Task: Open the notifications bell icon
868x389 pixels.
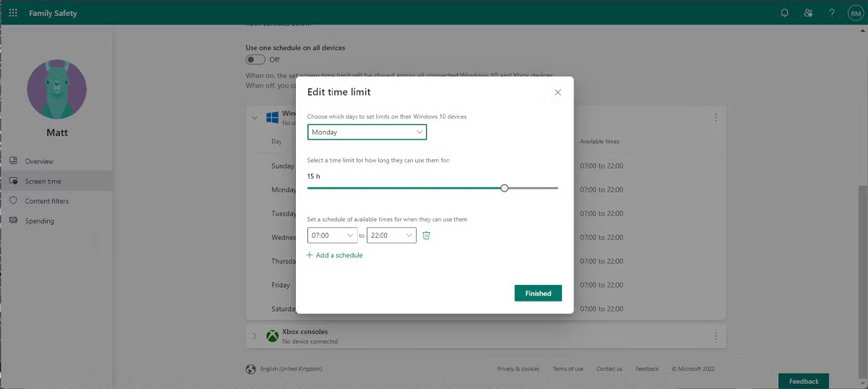Action: (785, 13)
